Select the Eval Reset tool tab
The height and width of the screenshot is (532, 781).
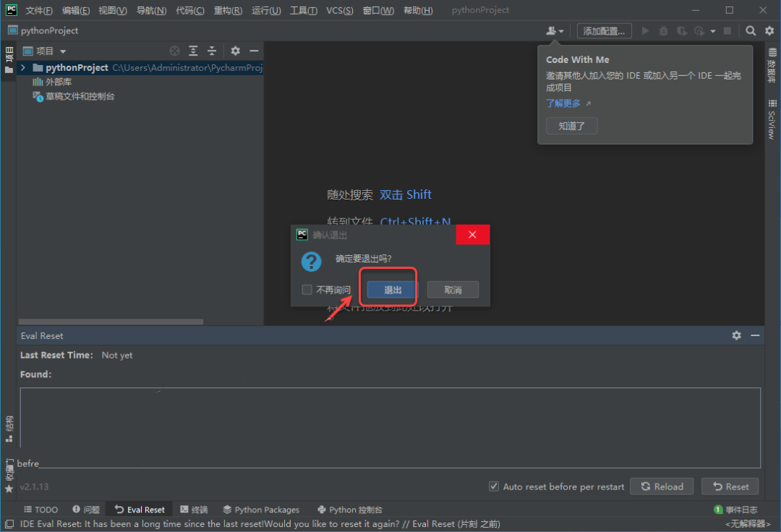tap(140, 509)
